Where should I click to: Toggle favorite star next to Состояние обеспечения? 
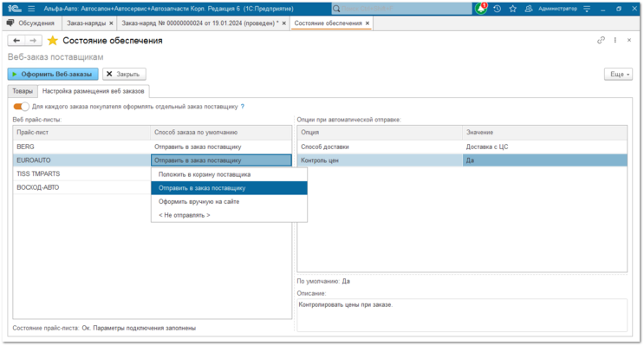53,40
